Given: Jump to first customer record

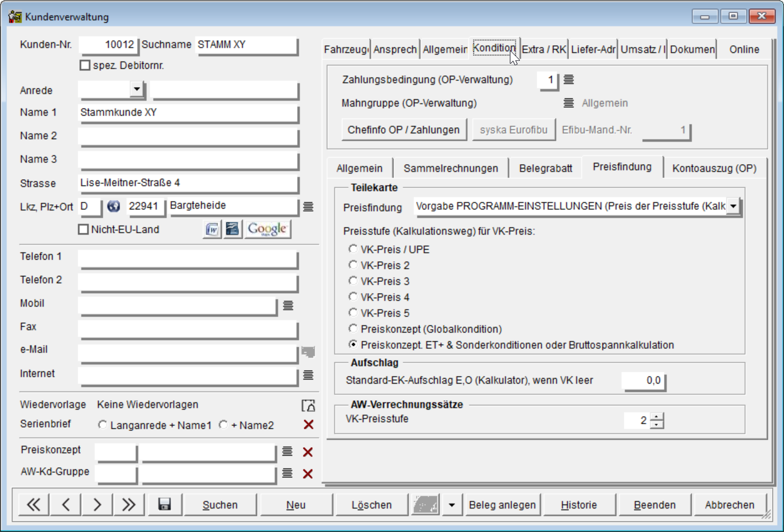Looking at the screenshot, I should (34, 505).
